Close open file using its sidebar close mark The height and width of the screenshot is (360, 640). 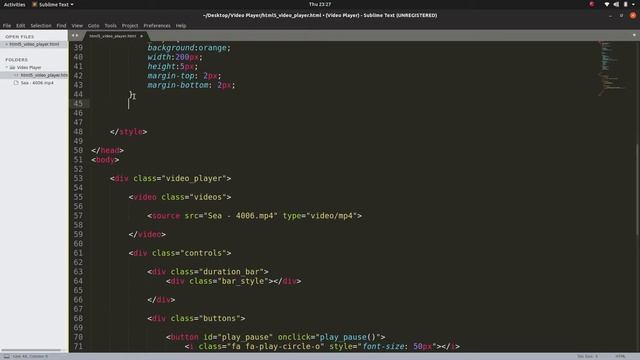[7, 44]
